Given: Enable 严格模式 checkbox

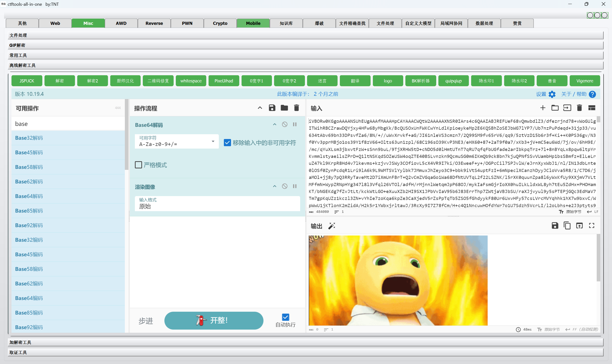Looking at the screenshot, I should [138, 165].
